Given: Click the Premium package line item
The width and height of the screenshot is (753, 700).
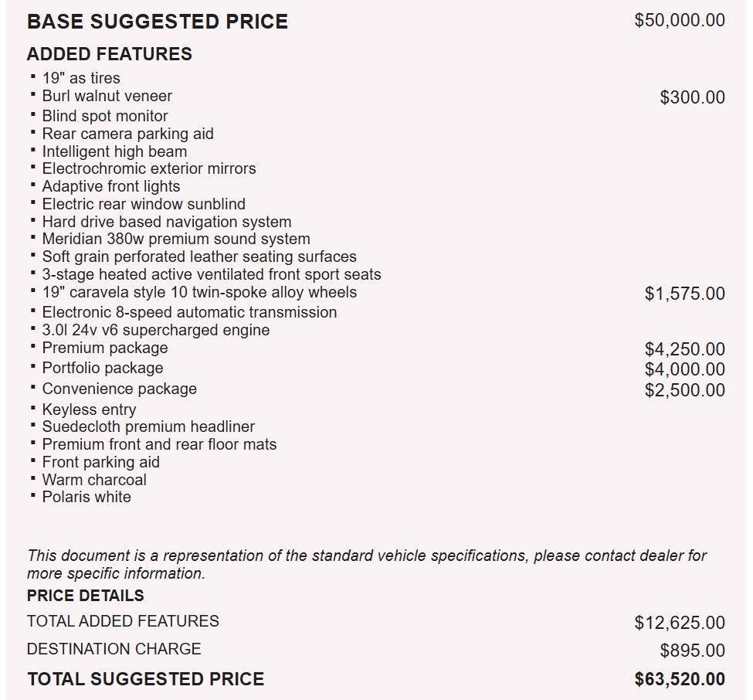Looking at the screenshot, I should pos(104,348).
